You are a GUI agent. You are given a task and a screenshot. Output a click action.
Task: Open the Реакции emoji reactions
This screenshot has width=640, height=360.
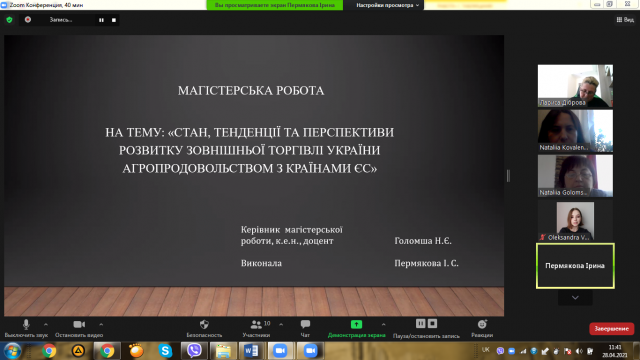pyautogui.click(x=482, y=324)
